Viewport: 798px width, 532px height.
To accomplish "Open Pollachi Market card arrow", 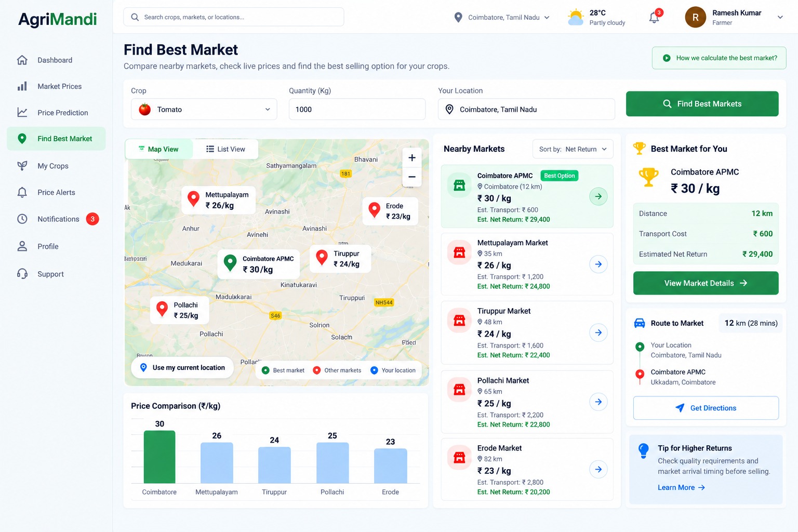I will pos(598,402).
